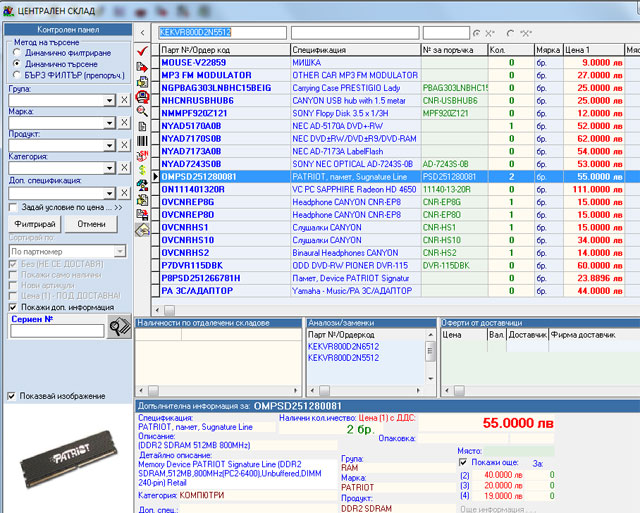Image resolution: width=640 pixels, height=513 pixels.
Task: Click the document with red arrow icon
Action: click(142, 67)
